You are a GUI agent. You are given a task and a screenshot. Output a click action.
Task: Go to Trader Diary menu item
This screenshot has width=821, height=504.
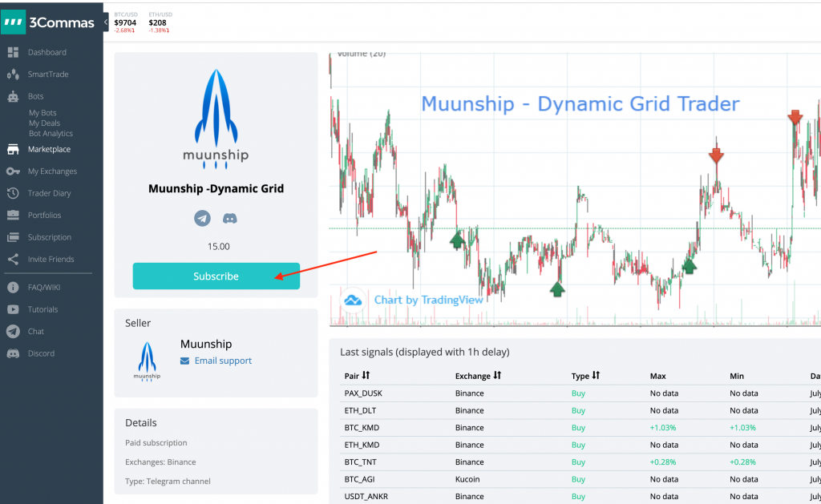point(49,193)
